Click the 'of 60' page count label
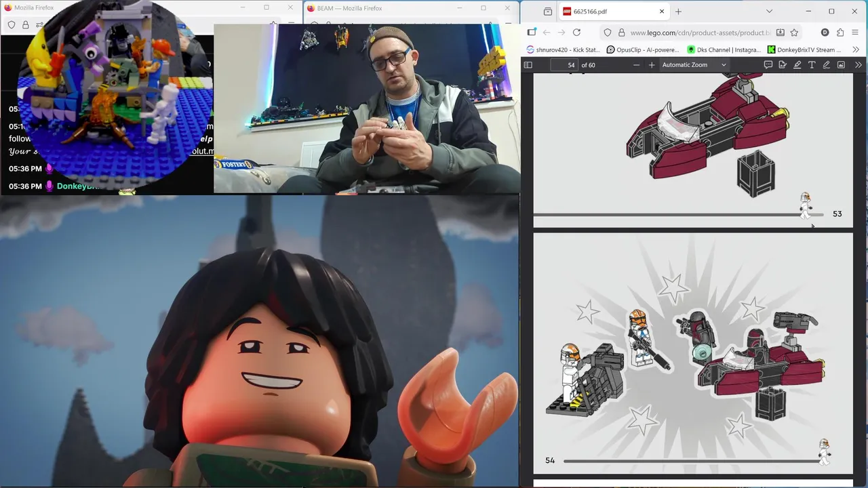The image size is (868, 488). point(588,65)
